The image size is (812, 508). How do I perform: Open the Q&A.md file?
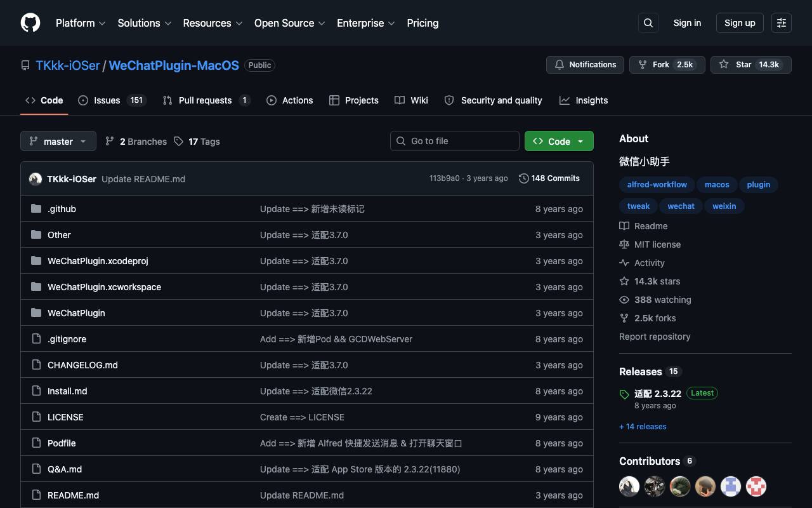pyautogui.click(x=65, y=469)
